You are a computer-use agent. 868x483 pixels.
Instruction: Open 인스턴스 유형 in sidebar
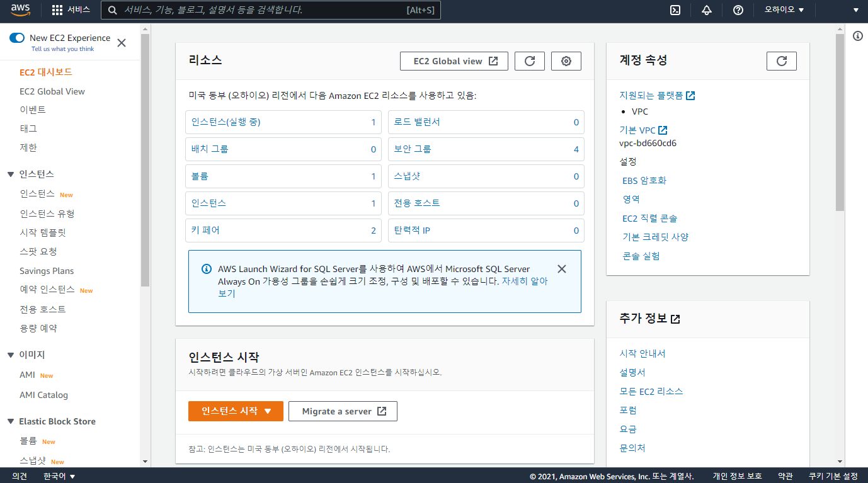47,213
